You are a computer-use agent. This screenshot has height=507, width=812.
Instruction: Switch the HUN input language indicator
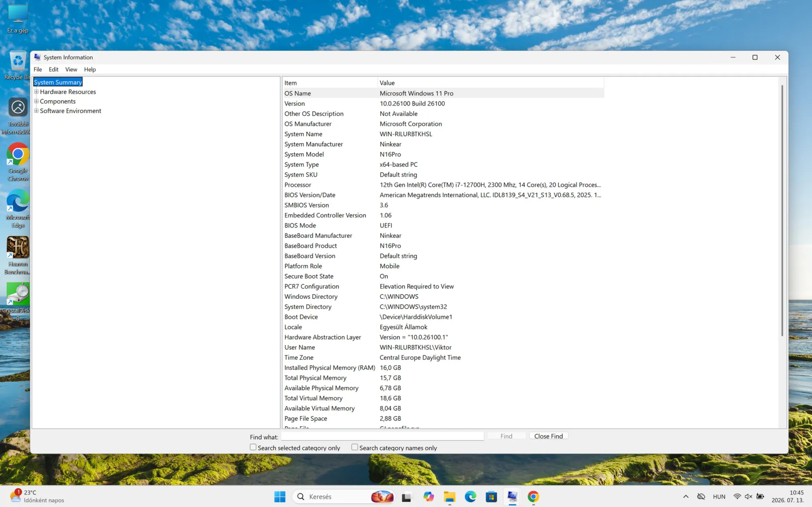719,496
